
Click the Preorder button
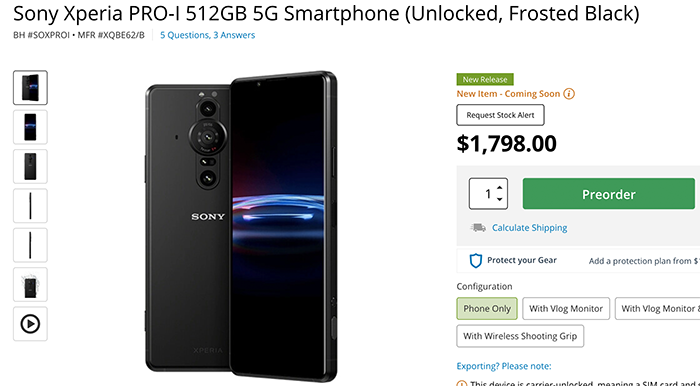pos(608,194)
